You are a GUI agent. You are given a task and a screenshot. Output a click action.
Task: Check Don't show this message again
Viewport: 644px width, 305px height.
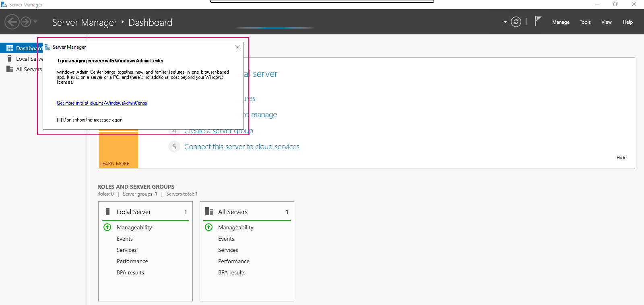click(x=60, y=120)
